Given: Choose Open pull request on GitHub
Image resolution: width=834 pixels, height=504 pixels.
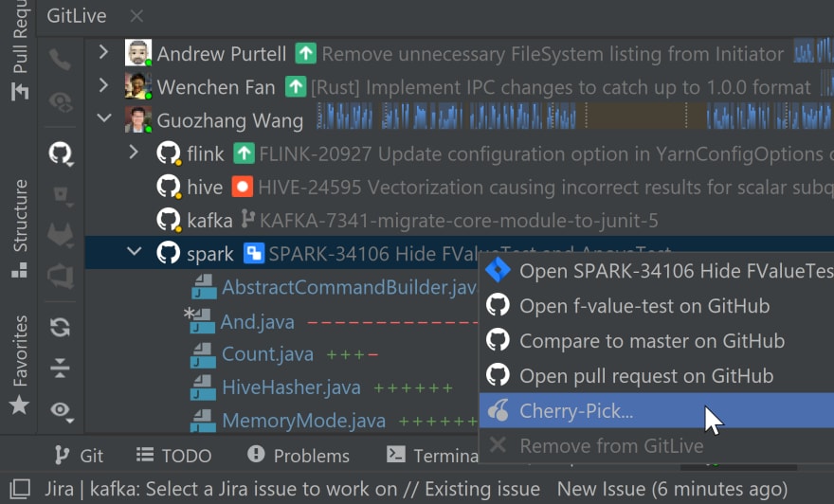Looking at the screenshot, I should point(657,376).
